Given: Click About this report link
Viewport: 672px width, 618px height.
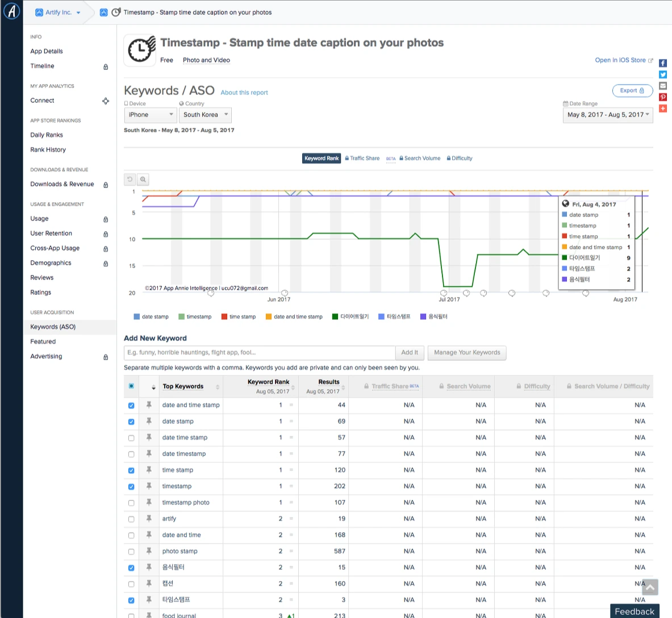Looking at the screenshot, I should 244,93.
